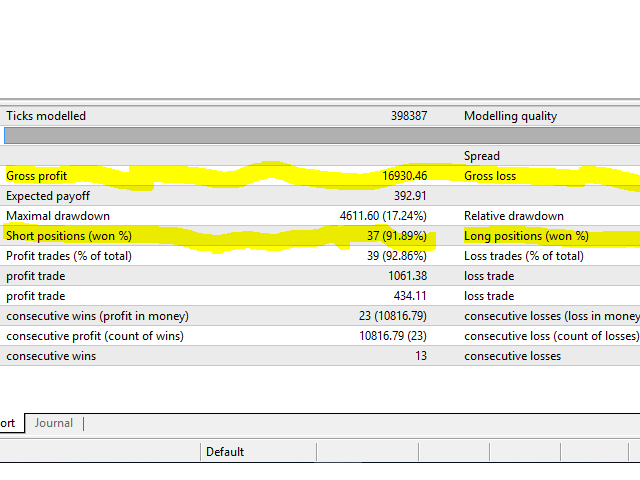640x480 pixels.
Task: Click the Maximal drawdown label
Action: (58, 216)
